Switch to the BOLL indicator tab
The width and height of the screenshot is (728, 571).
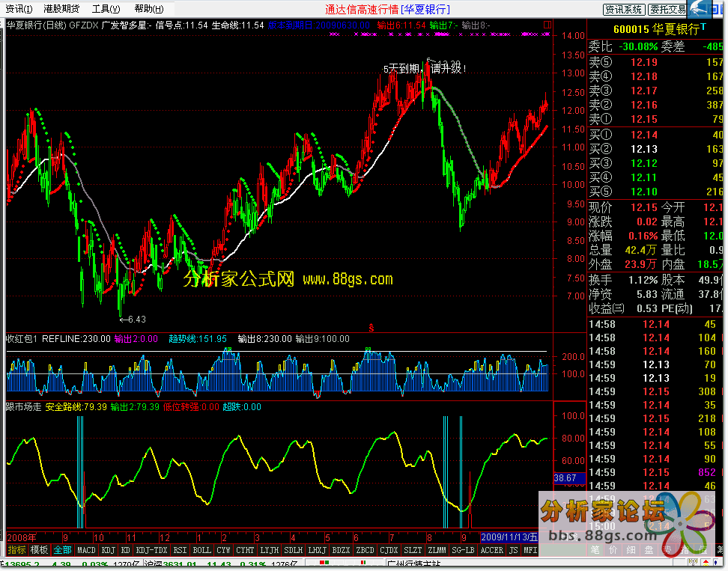(x=202, y=552)
